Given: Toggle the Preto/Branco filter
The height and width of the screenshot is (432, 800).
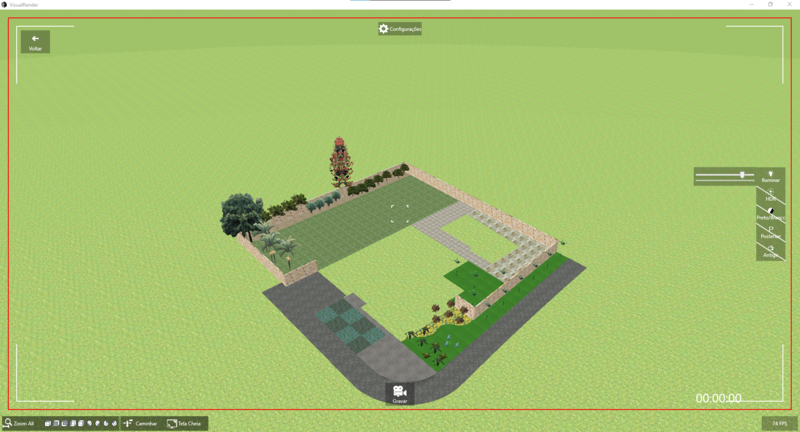Looking at the screenshot, I should tap(770, 213).
